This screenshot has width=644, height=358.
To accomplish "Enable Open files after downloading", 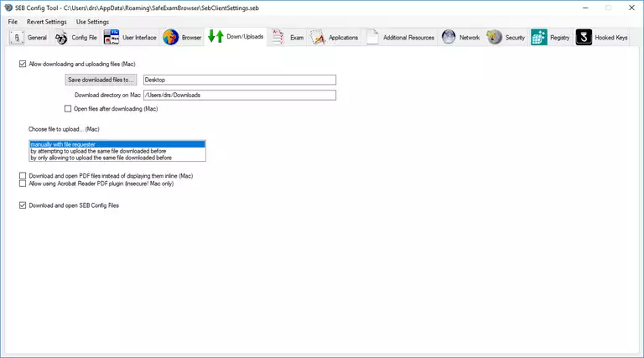I will click(68, 109).
